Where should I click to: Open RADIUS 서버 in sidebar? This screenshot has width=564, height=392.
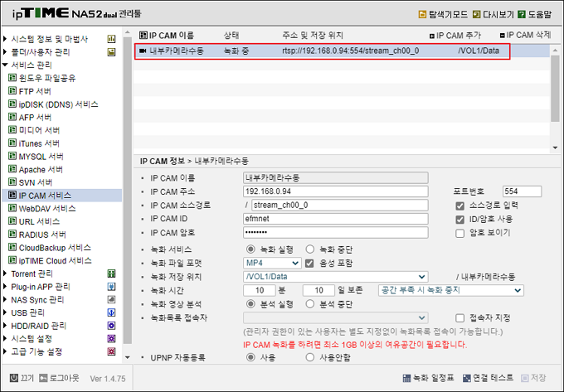tap(42, 235)
